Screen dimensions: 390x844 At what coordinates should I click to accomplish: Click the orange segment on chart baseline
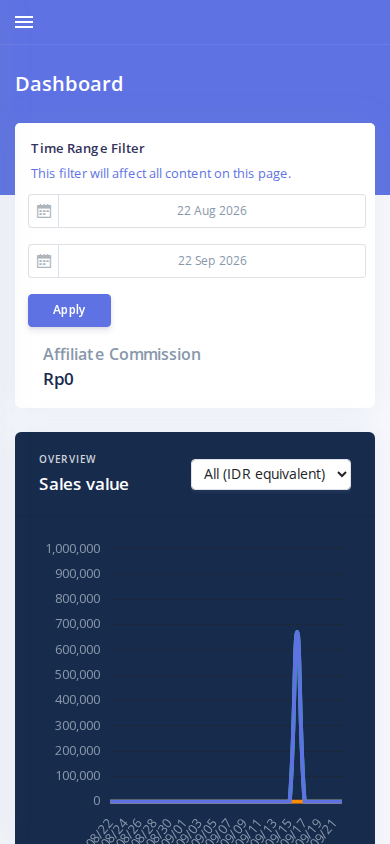[297, 801]
